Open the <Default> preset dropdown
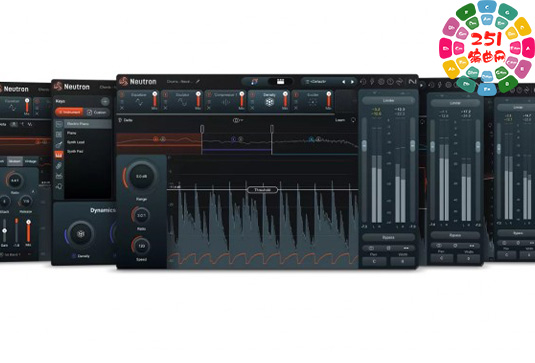This screenshot has height=363, width=535. click(321, 82)
